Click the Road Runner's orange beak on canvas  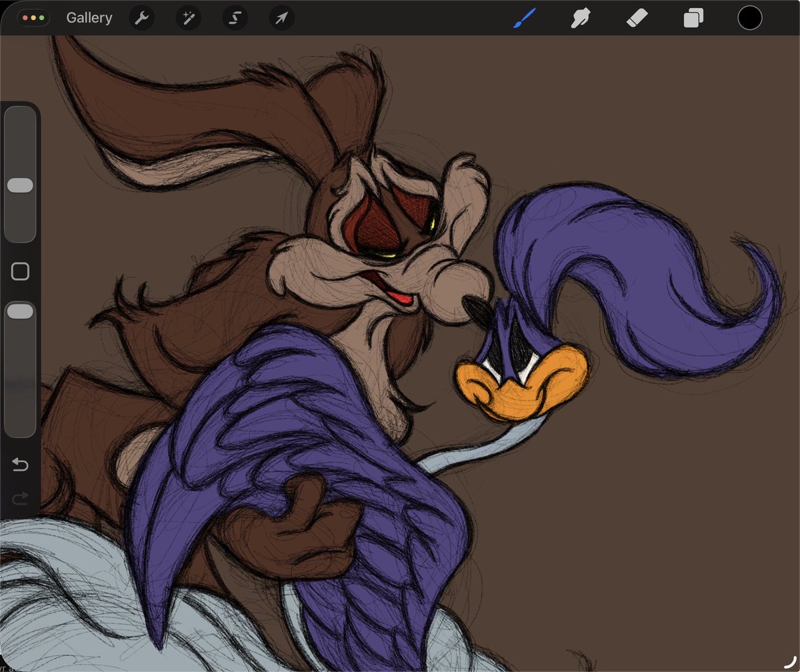pyautogui.click(x=521, y=383)
